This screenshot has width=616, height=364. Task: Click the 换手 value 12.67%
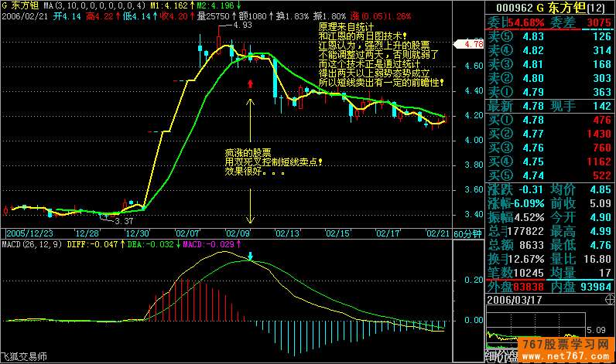[x=526, y=259]
